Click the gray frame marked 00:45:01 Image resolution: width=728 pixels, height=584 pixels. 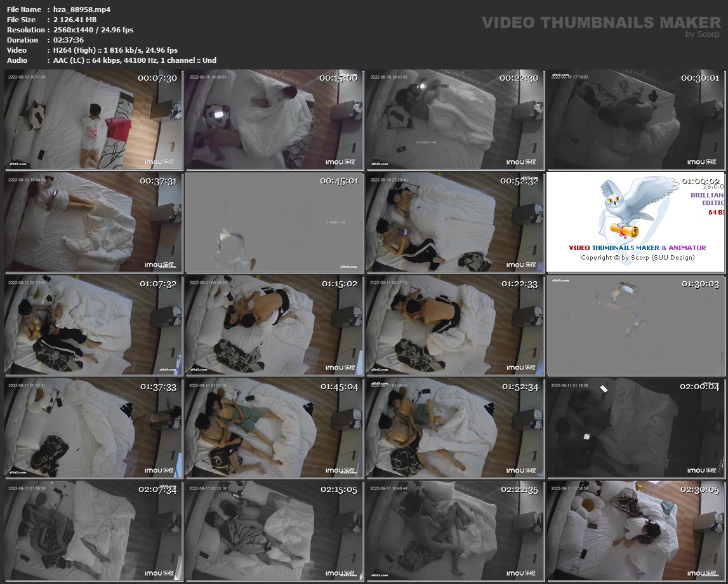[274, 222]
